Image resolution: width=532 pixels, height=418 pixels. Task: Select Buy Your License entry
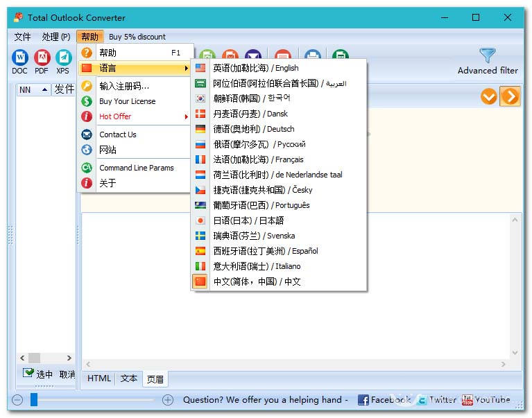135,101
